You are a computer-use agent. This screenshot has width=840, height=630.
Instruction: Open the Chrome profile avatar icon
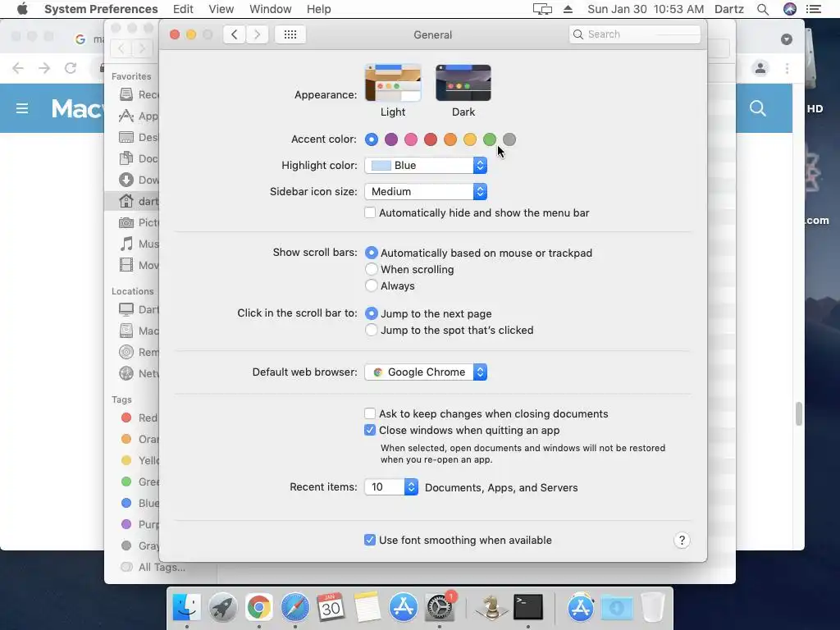point(760,68)
